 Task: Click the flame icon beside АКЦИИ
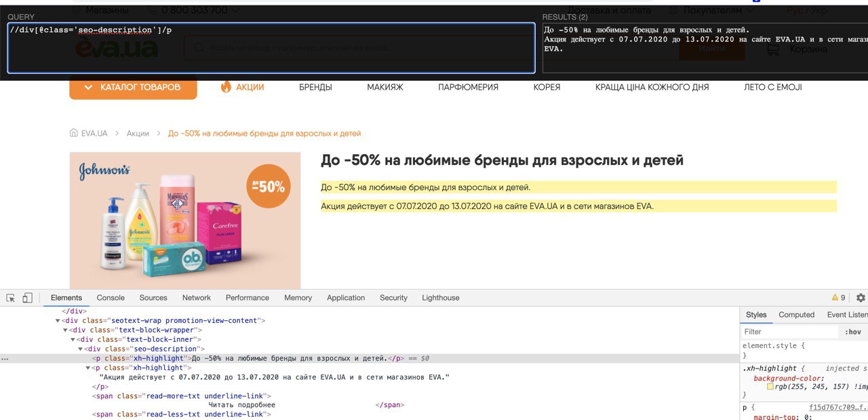226,87
